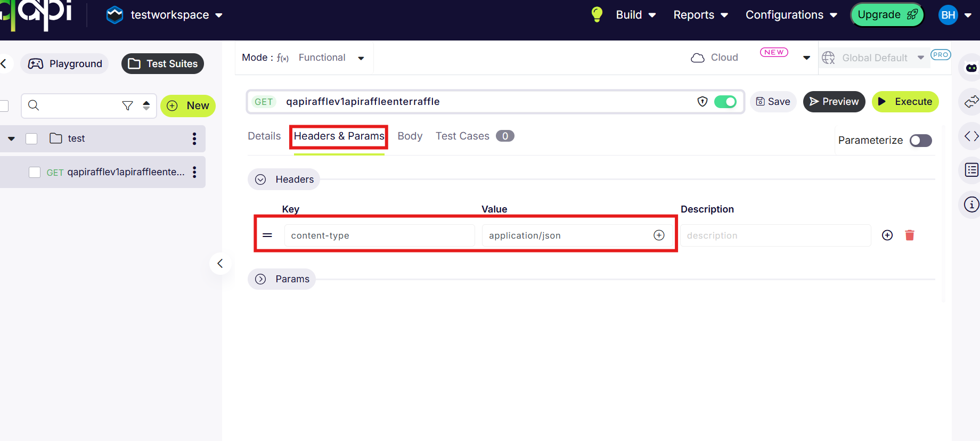Check the test folder checkbox

31,138
